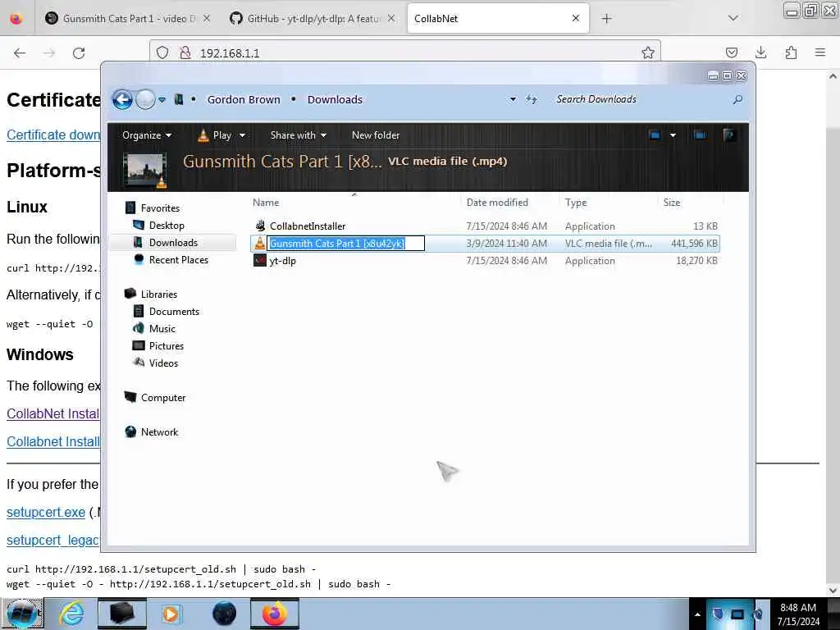Click the 441,596 KB size cell
The image size is (840, 630).
[x=694, y=243]
